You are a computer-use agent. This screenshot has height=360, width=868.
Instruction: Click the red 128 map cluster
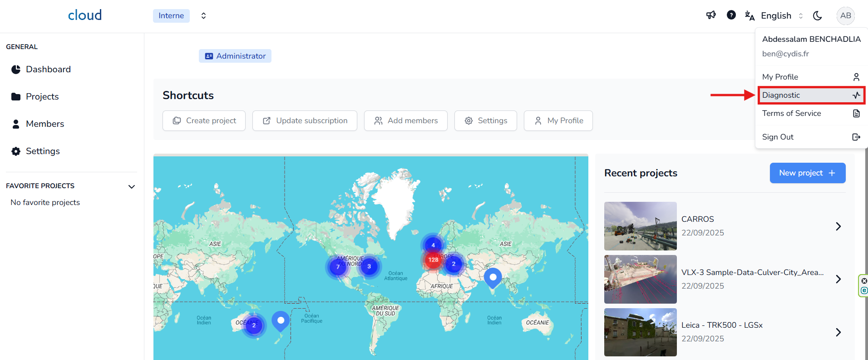coord(433,260)
